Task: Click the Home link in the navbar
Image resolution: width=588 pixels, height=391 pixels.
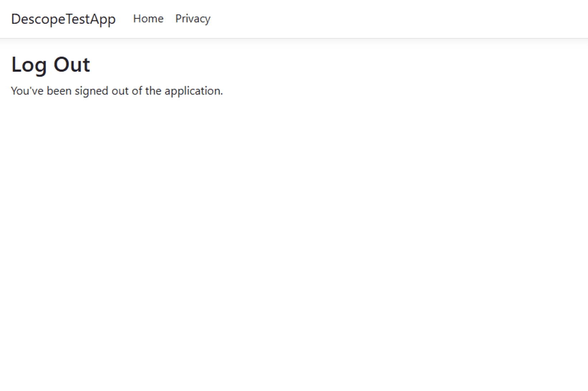Action: tap(148, 19)
